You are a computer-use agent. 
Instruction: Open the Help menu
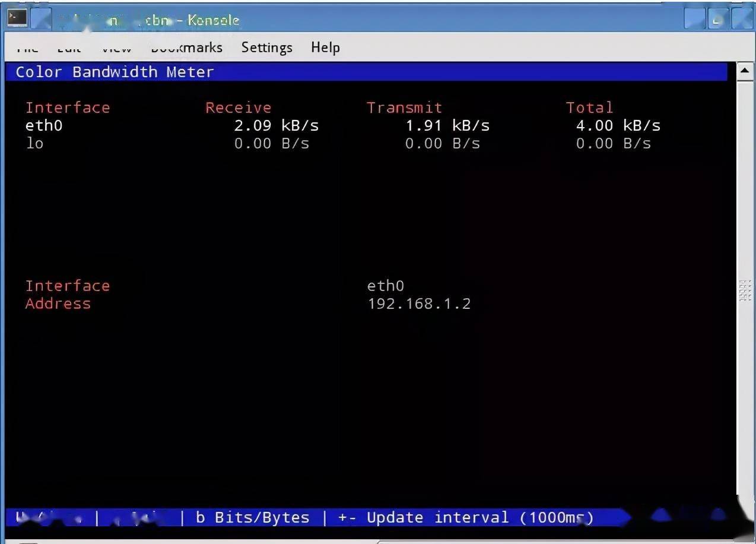point(325,48)
